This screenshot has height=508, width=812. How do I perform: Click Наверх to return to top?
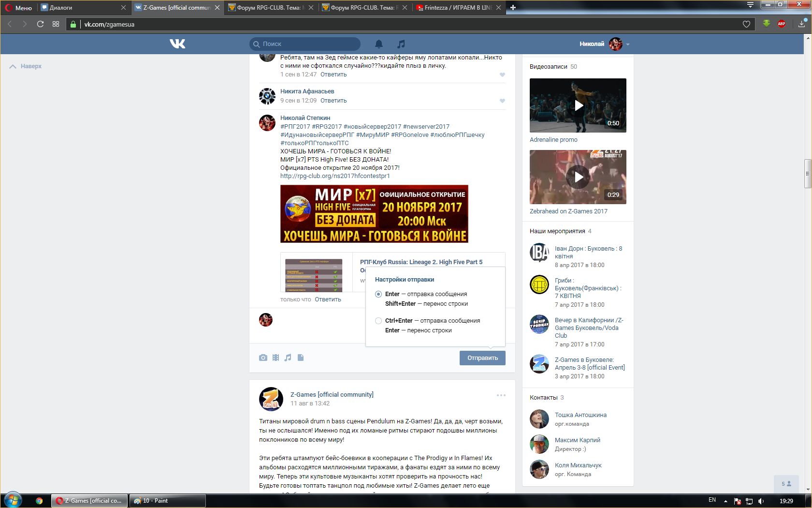click(26, 66)
